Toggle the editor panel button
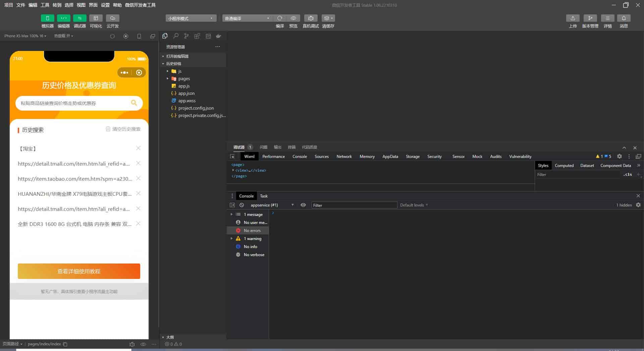The width and height of the screenshot is (644, 351). tap(63, 18)
